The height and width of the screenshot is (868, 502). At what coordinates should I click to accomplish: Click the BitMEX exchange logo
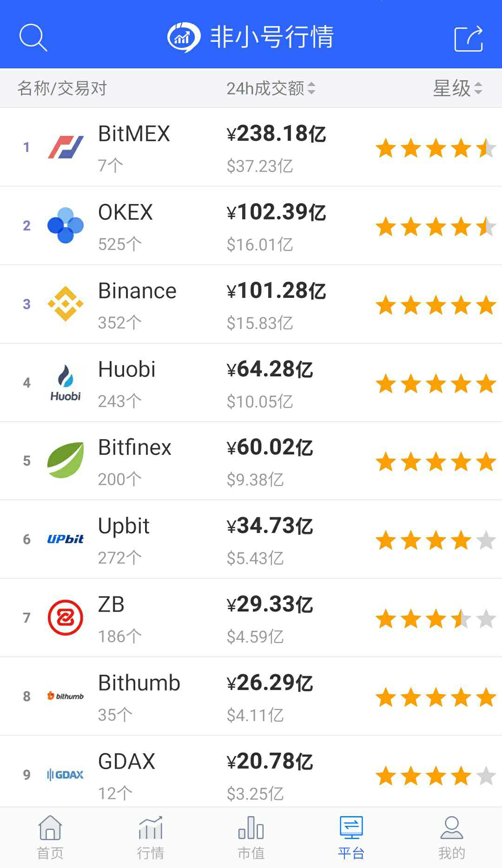pos(66,147)
